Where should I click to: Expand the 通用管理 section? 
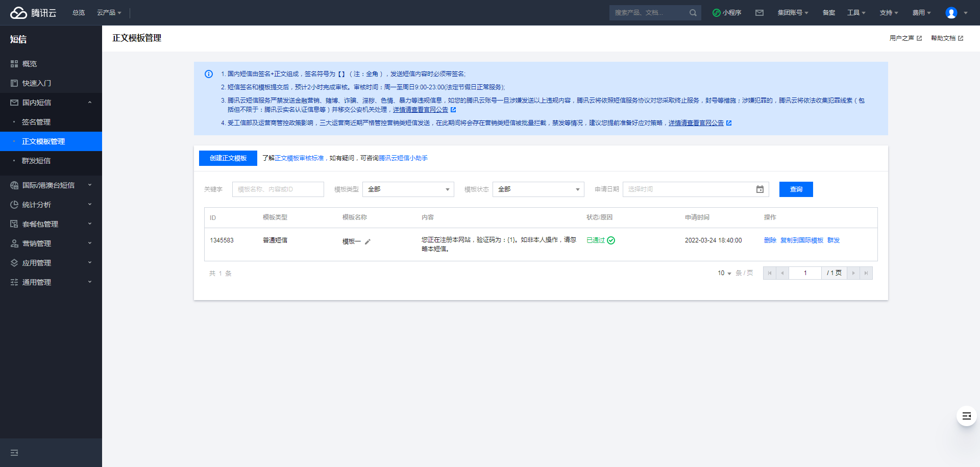51,282
